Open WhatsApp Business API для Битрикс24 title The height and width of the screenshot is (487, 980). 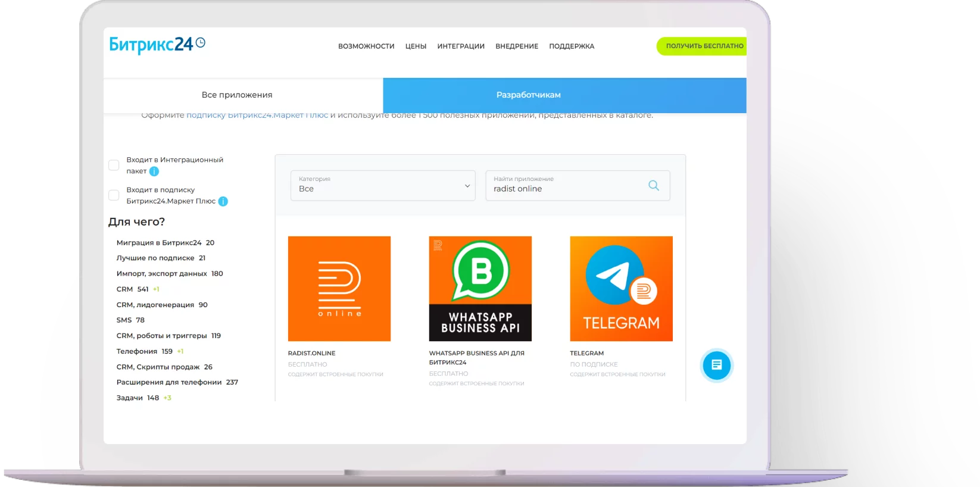(x=477, y=358)
